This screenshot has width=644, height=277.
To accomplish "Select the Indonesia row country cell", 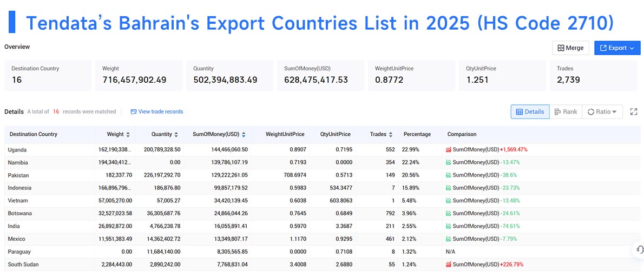I will coord(50,188).
